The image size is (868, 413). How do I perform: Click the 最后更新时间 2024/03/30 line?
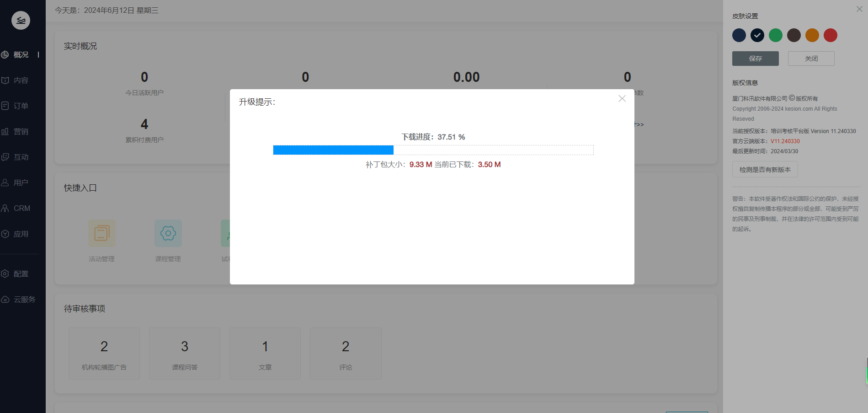[765, 151]
